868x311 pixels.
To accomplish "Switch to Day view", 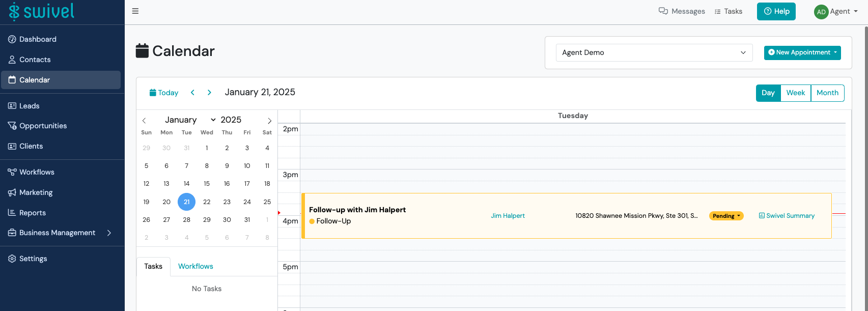I will click(x=768, y=93).
